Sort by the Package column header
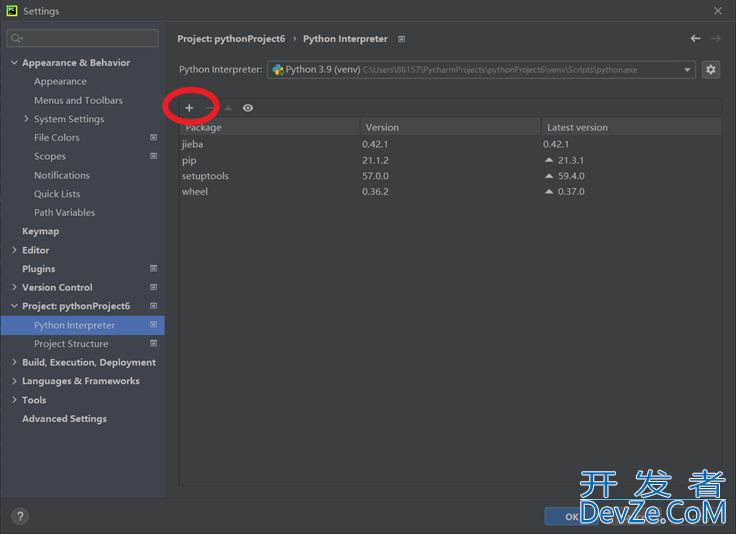Viewport: 736px width, 534px height. click(269, 127)
